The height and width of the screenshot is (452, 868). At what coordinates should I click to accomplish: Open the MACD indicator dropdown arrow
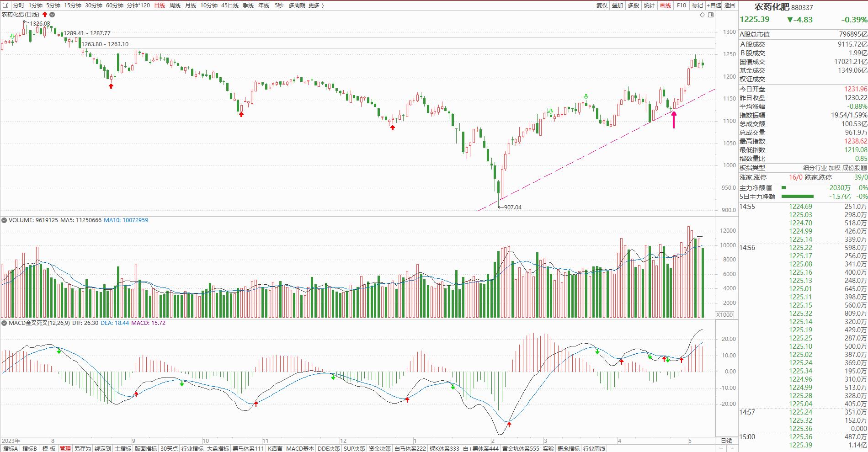pos(4,323)
